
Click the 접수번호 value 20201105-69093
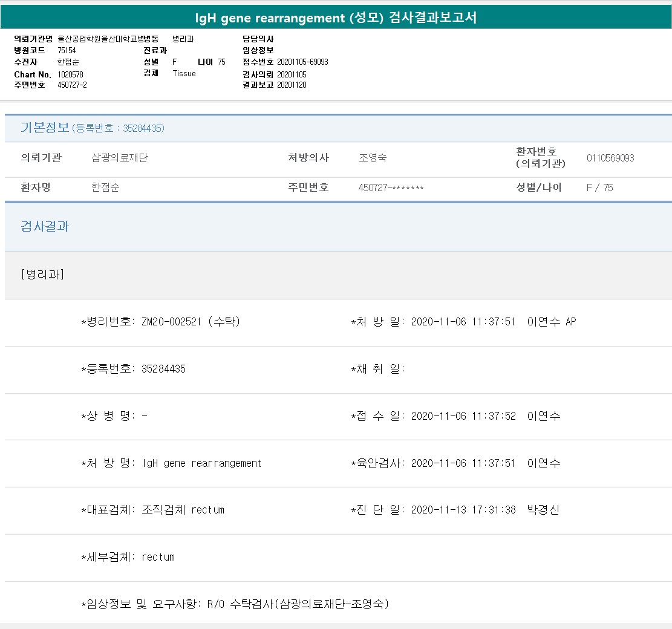(x=302, y=62)
